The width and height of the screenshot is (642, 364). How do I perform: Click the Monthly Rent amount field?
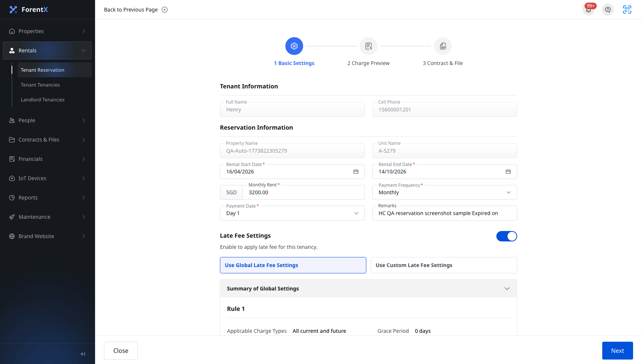(x=304, y=192)
